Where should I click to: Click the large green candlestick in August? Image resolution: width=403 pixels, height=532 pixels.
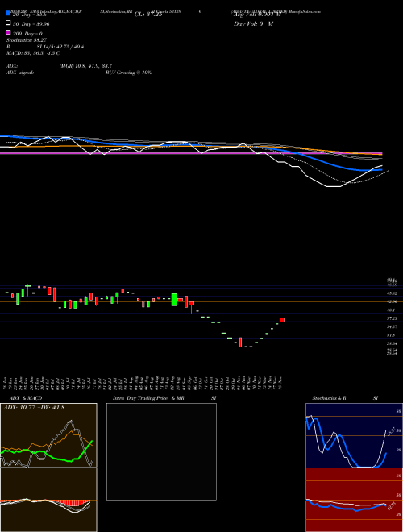tap(174, 300)
